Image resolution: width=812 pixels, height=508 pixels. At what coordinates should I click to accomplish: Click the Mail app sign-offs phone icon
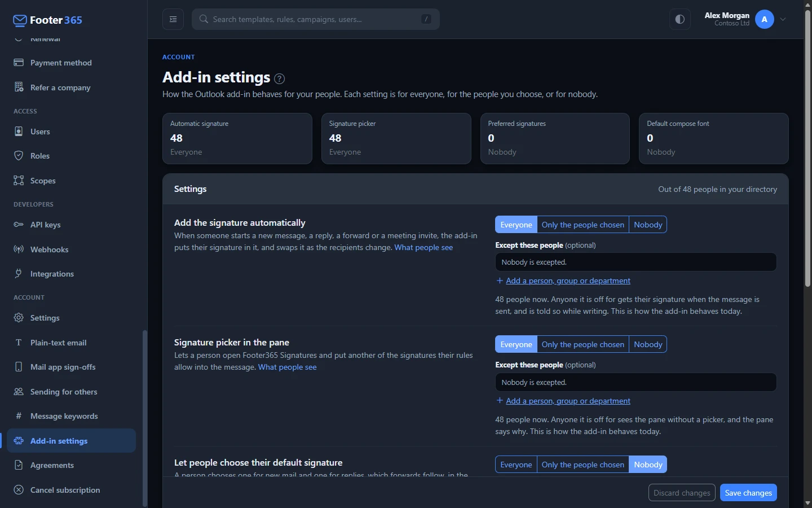(x=19, y=367)
